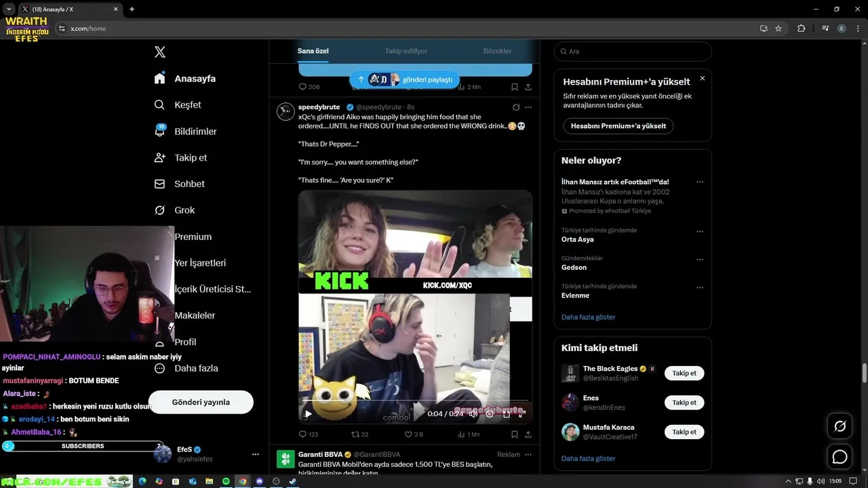This screenshot has width=868, height=488.
Task: Open Spotify from taskbar
Action: click(x=226, y=481)
